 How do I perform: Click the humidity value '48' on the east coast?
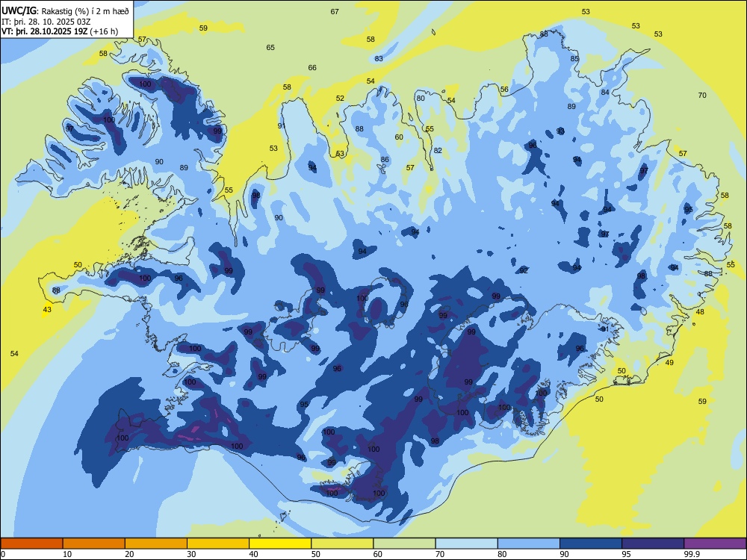(700, 312)
